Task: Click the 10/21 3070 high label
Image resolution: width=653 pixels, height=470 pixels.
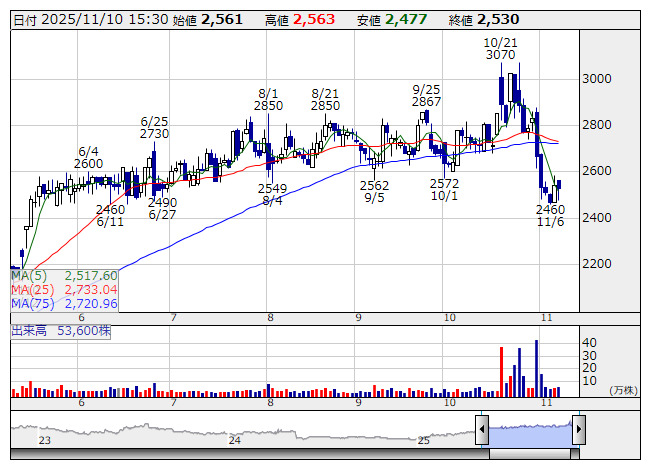Action: (x=500, y=49)
